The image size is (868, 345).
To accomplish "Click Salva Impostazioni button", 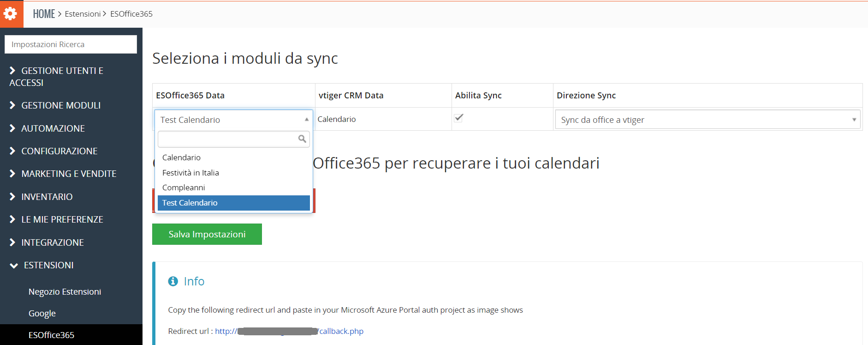I will coord(207,234).
